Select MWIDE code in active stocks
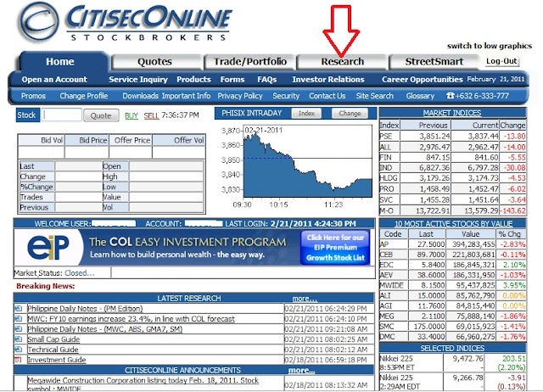The height and width of the screenshot is (392, 543). click(x=390, y=285)
